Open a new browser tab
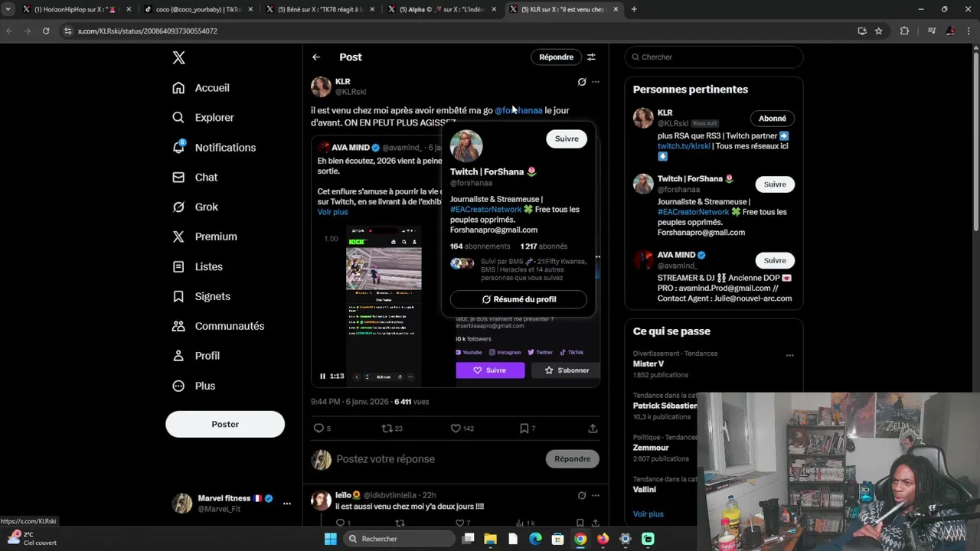This screenshot has width=980, height=551. pyautogui.click(x=634, y=9)
